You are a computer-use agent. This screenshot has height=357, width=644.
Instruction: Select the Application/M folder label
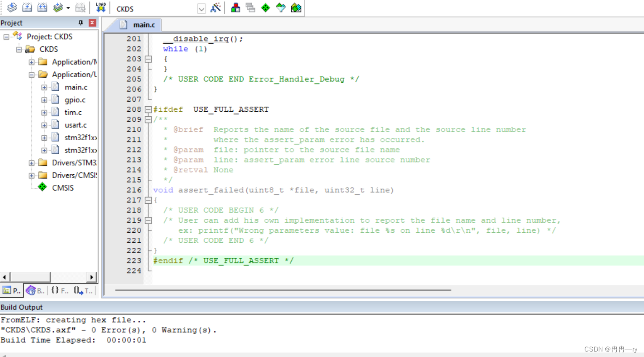pyautogui.click(x=74, y=62)
